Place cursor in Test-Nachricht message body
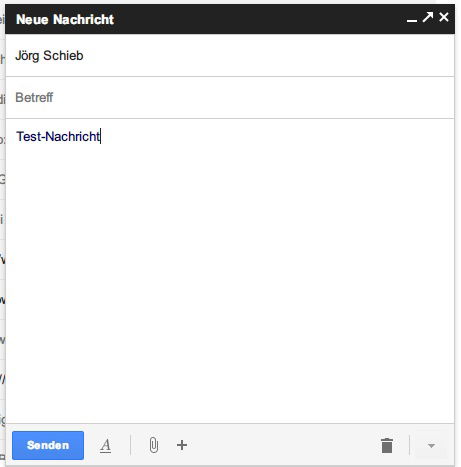This screenshot has width=461, height=467. (230, 271)
